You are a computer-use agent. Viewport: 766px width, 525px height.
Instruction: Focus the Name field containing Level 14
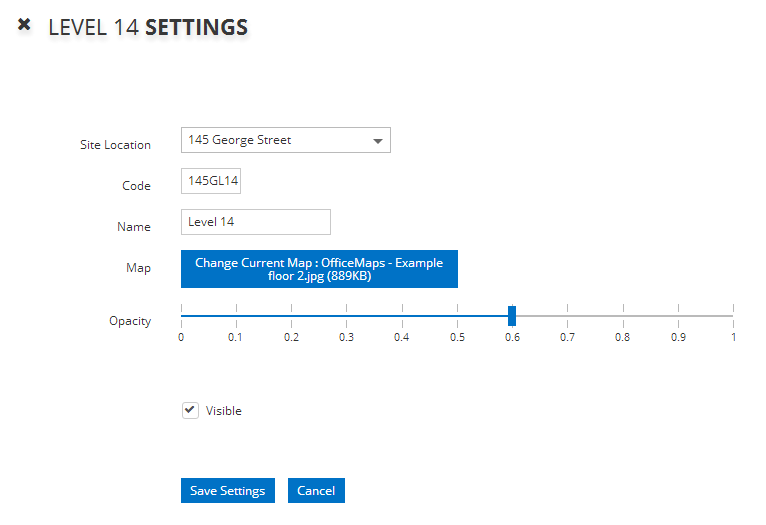tap(256, 222)
